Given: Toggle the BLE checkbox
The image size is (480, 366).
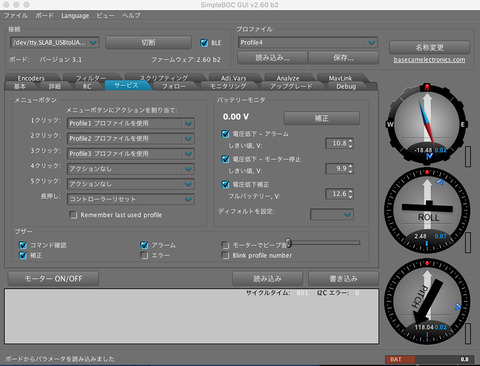Looking at the screenshot, I should pos(204,43).
